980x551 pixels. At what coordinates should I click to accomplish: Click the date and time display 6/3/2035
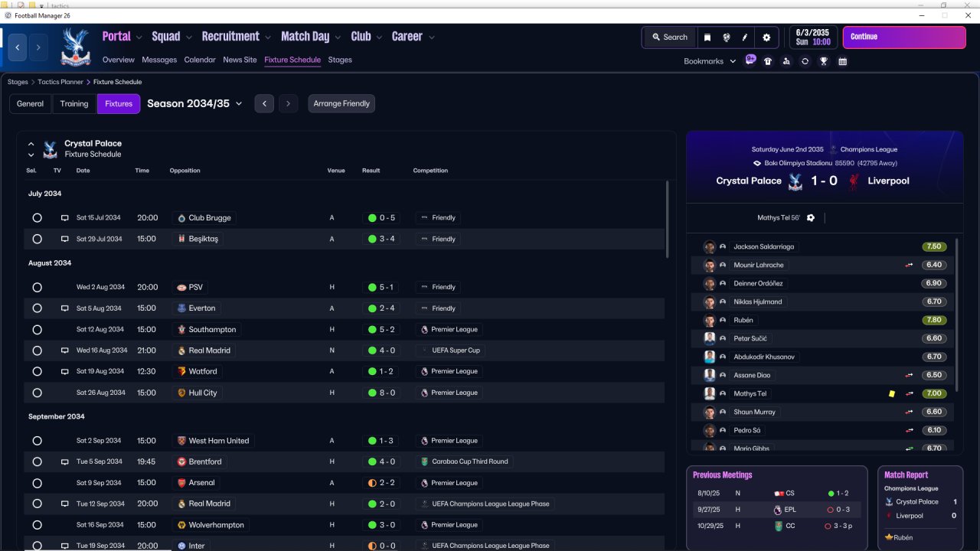pos(812,37)
